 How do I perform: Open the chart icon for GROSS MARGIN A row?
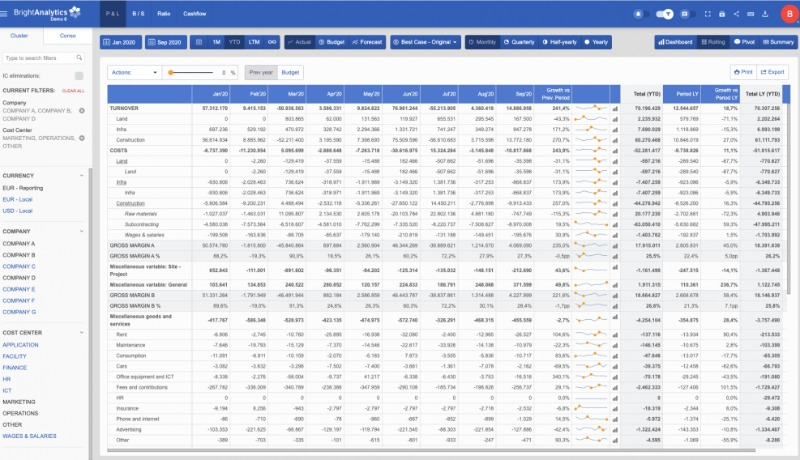[x=615, y=246]
